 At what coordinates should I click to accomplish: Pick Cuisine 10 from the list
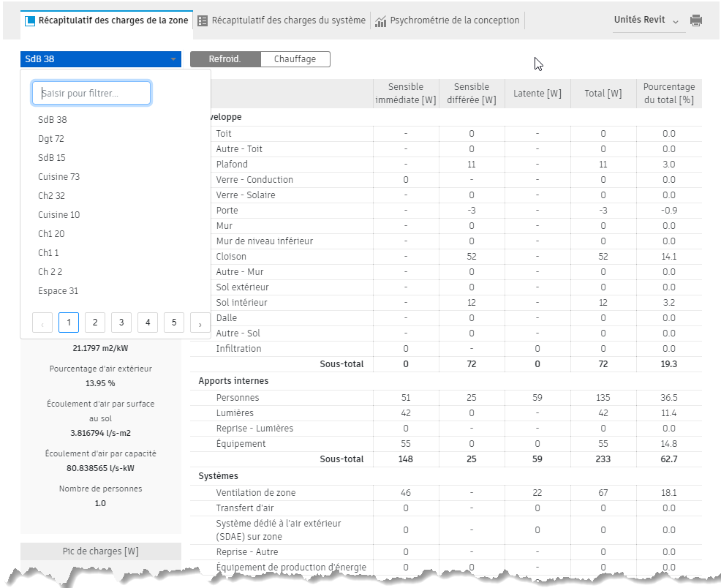coord(58,215)
